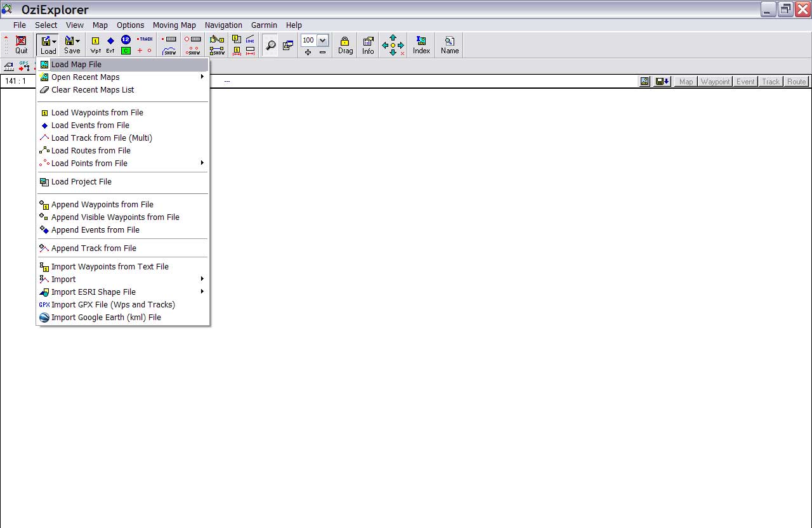The height and width of the screenshot is (528, 812).
Task: Select the Wpt waypoint placement tool
Action: click(x=95, y=45)
